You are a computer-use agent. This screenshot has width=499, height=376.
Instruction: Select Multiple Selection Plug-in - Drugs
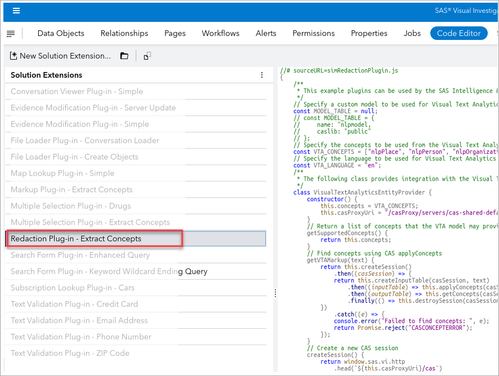[136, 206]
